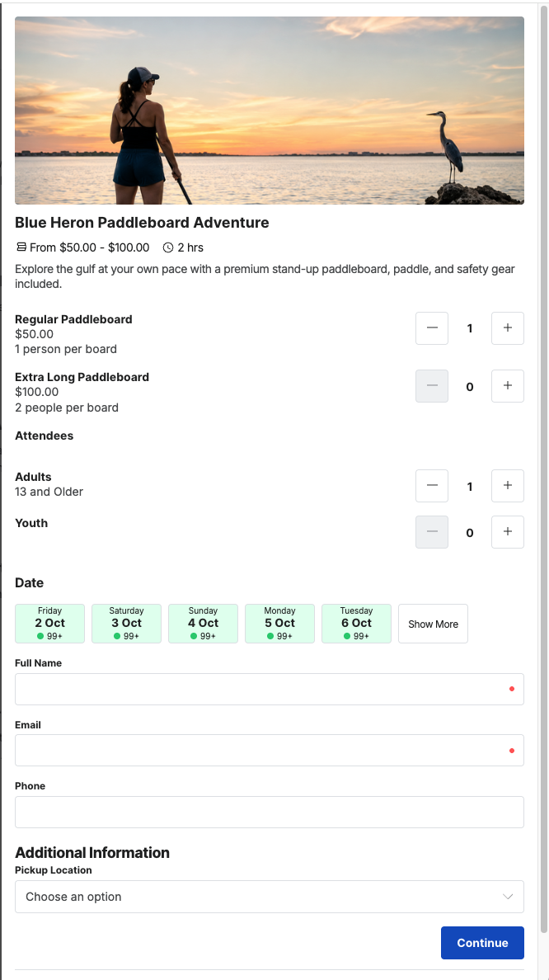Click the Phone input field
The image size is (549, 980).
click(x=270, y=812)
